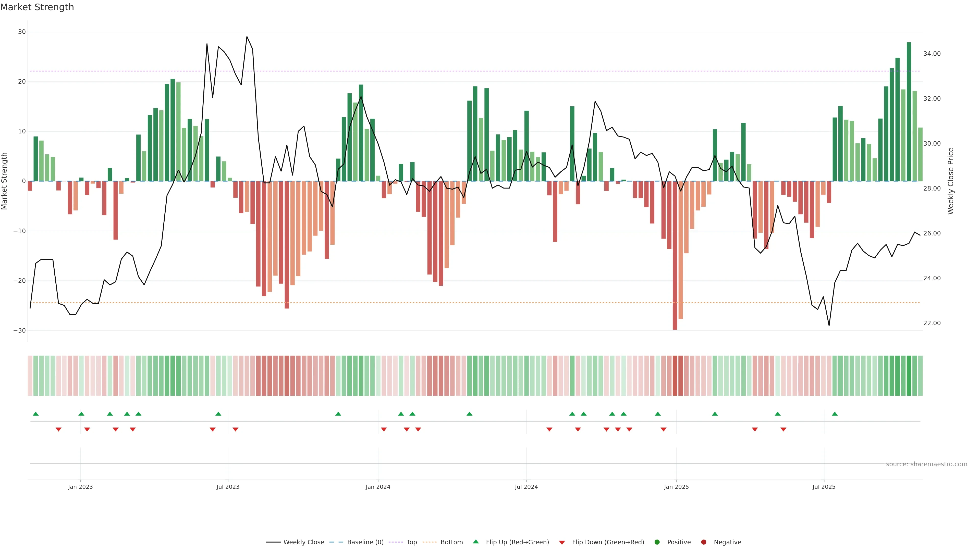Click the green Positive legend dot
Viewport: 980px width, 551px height.
pos(657,542)
